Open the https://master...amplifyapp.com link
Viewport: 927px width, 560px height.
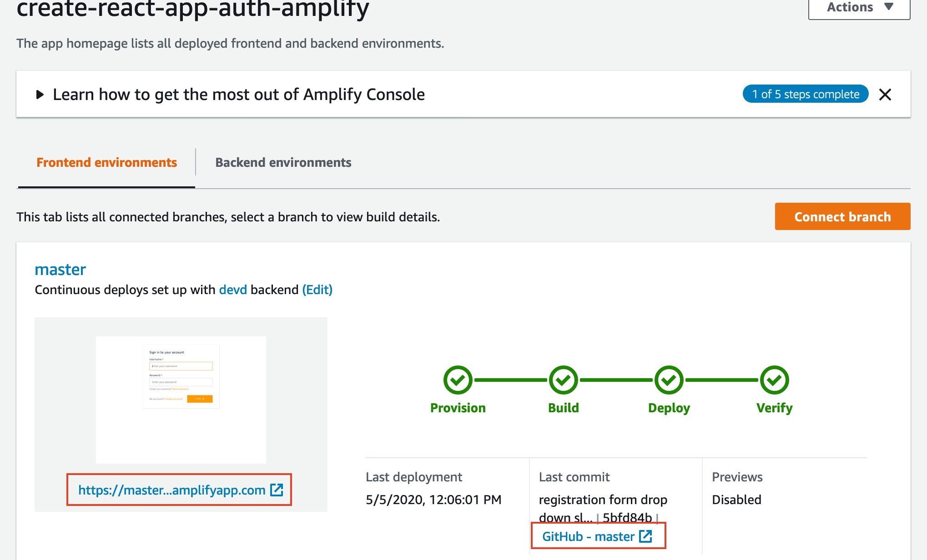[171, 490]
